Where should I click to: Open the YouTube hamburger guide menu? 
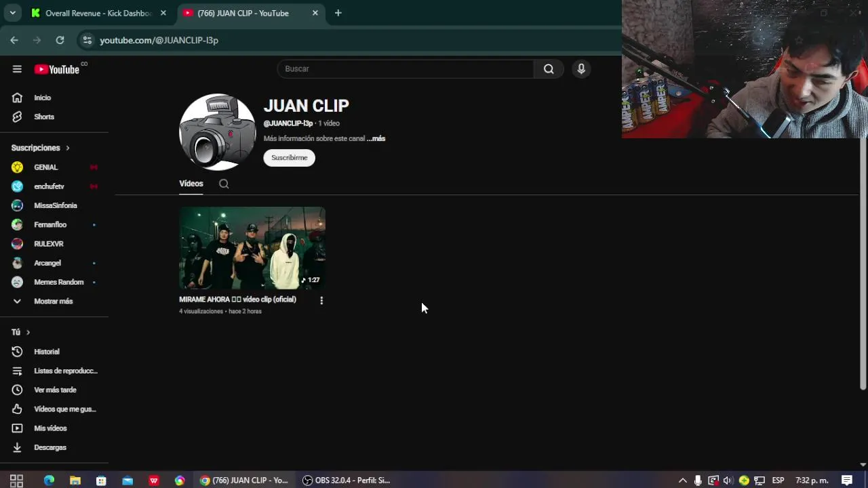pyautogui.click(x=17, y=69)
